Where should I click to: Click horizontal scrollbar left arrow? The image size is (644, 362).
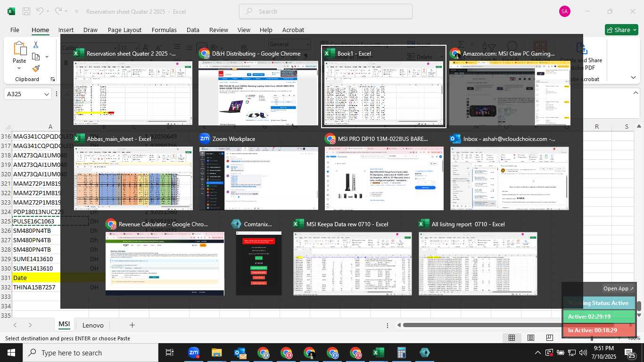399,325
